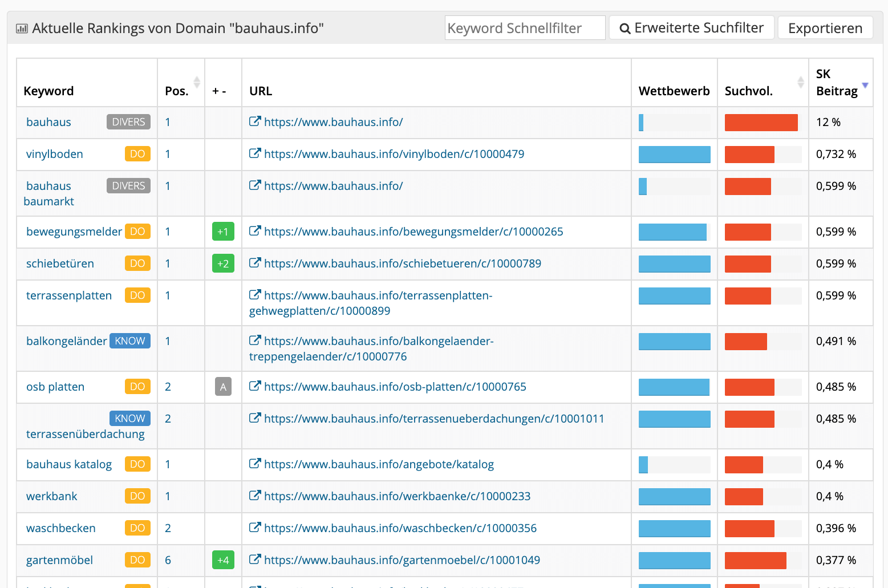Click the Wettbewerb bar for vinylboden

coord(675,155)
